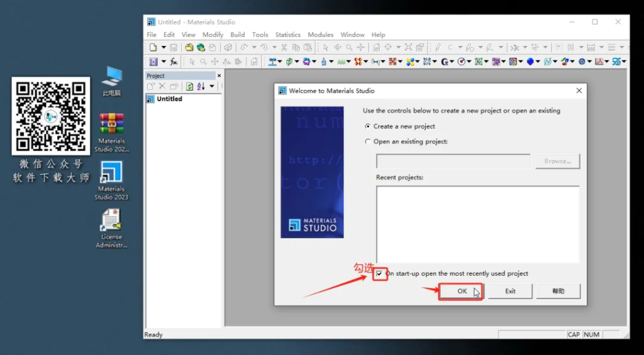Screen dimensions: 644x355
Task: Click the yellow Open project folder icon
Action: click(189, 47)
